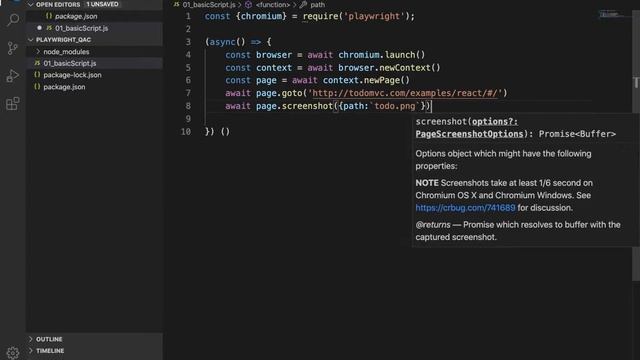
Task: Open the Run and Debug view
Action: (13, 76)
